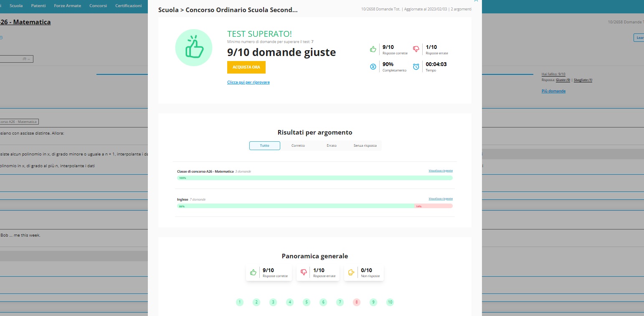Click the thumbs-up icon in Panoramica generale

click(253, 272)
